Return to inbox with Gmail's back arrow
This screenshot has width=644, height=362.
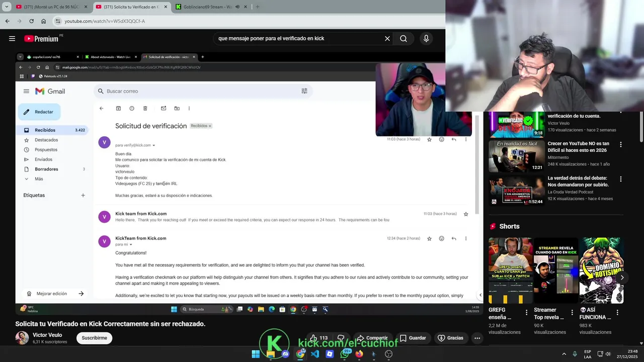pos(101,108)
